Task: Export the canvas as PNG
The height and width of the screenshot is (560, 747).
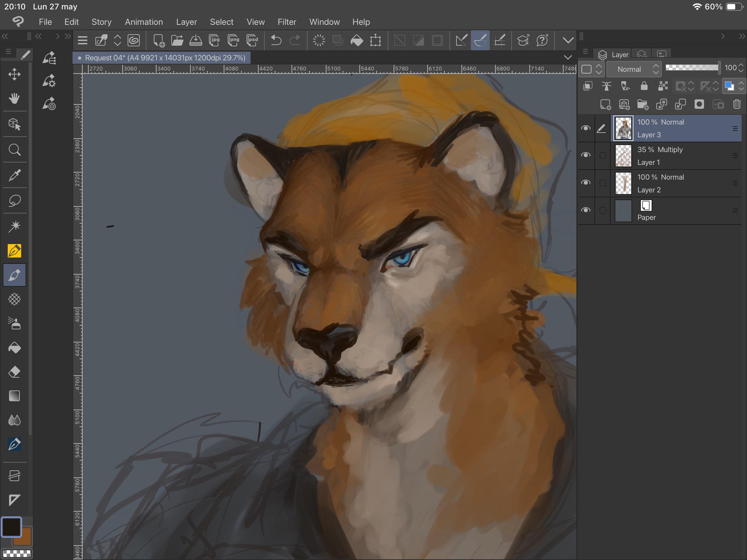Action: (233, 40)
